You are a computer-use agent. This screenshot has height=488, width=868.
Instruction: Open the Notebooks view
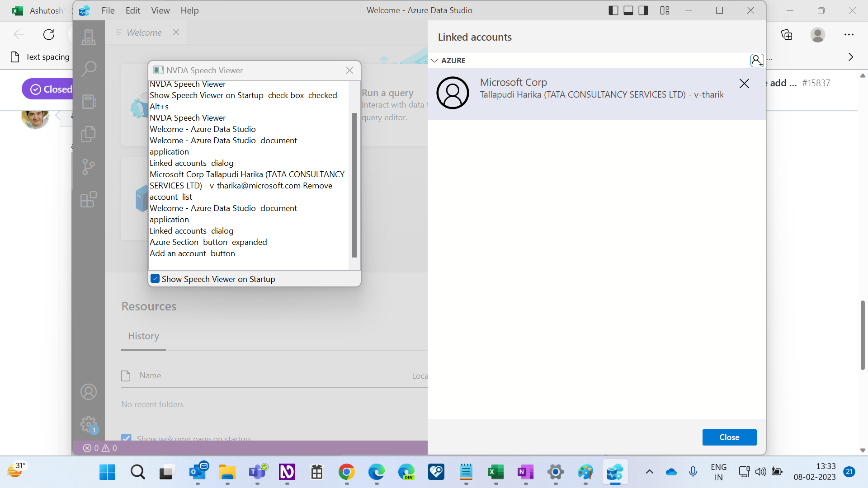pos(89,102)
